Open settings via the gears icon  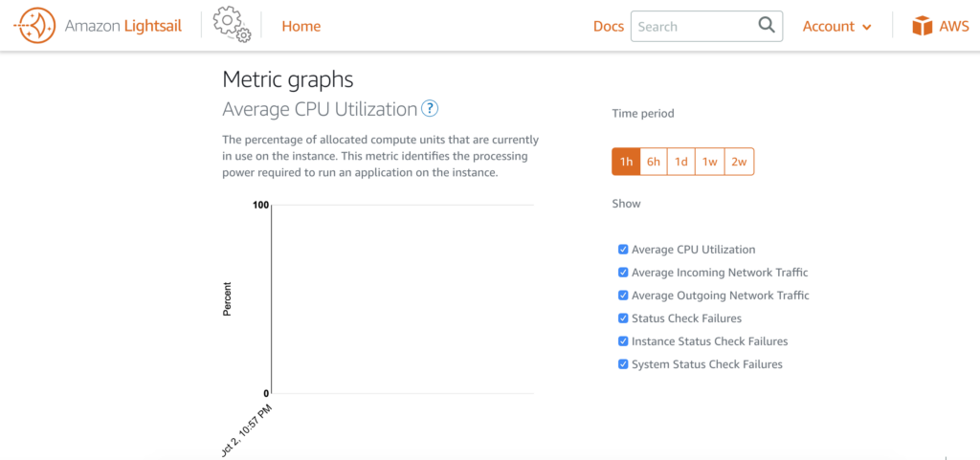232,26
